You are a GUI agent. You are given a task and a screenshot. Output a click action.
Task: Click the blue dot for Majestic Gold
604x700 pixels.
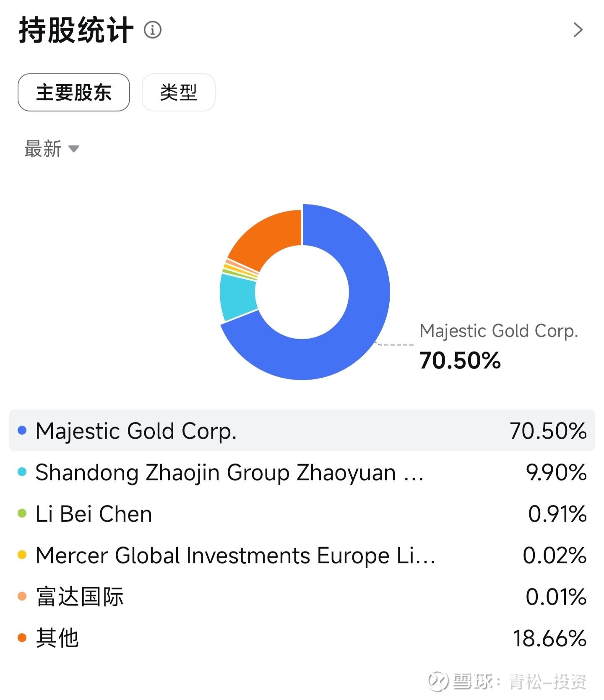22,430
